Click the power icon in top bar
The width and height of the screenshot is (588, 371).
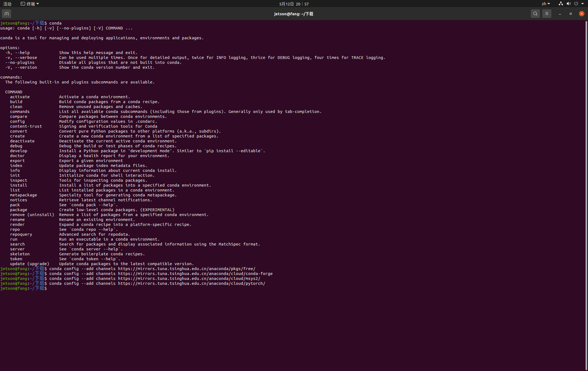(x=576, y=4)
